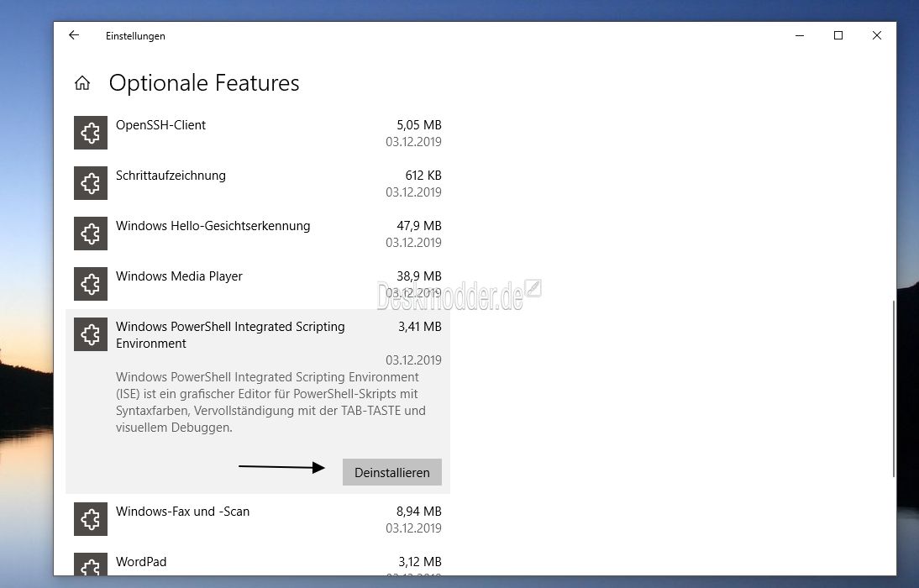Click the install date under Schrittaufzeichnung size
Screen dimensions: 919x588
pyautogui.click(x=413, y=192)
